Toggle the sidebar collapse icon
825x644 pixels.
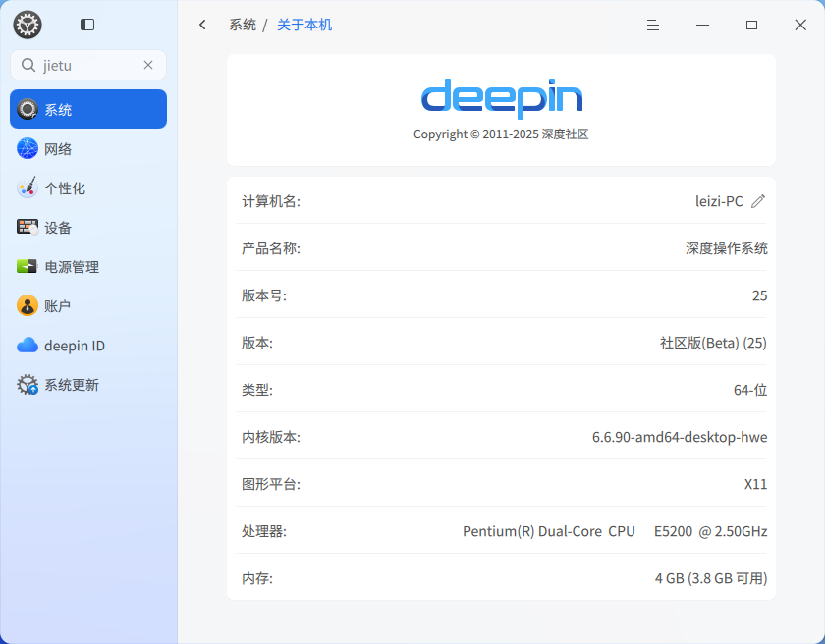tap(87, 25)
